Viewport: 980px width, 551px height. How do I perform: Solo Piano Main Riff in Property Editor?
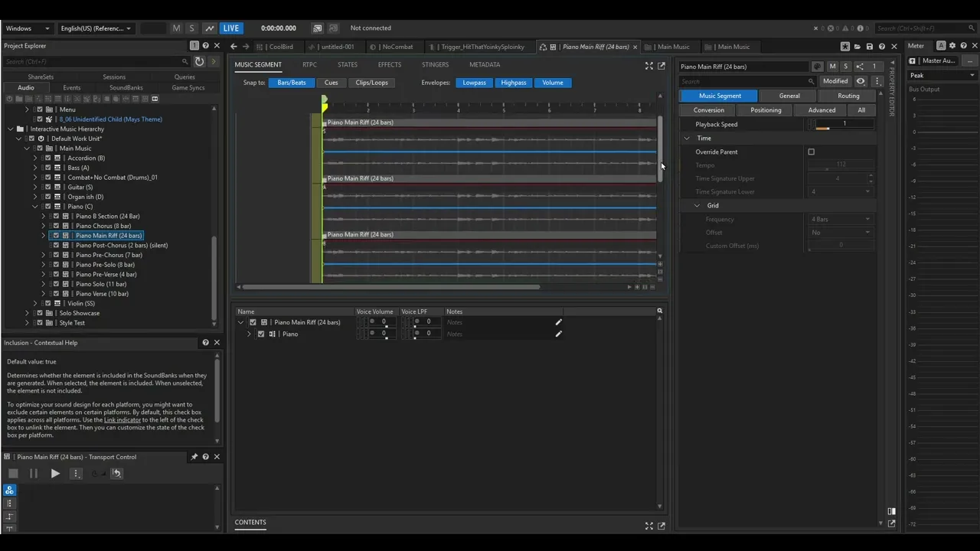[x=846, y=67]
